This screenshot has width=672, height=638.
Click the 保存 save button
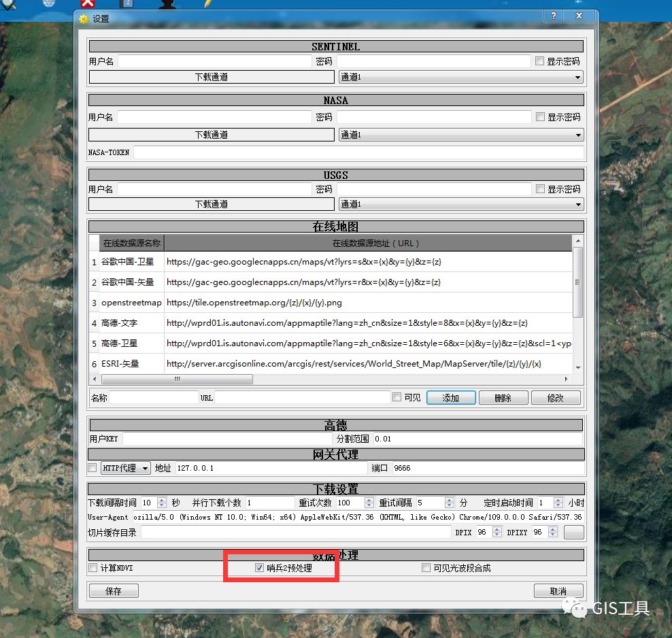[113, 590]
